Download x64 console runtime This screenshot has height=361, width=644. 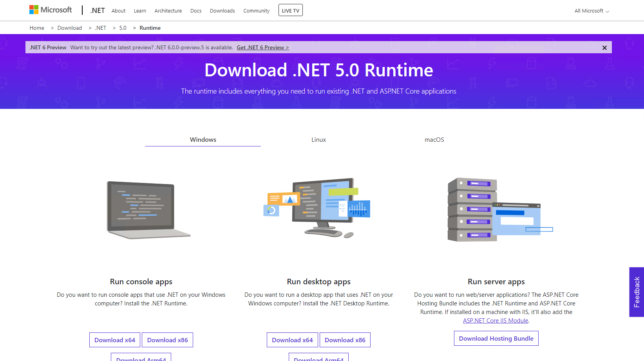pos(115,340)
